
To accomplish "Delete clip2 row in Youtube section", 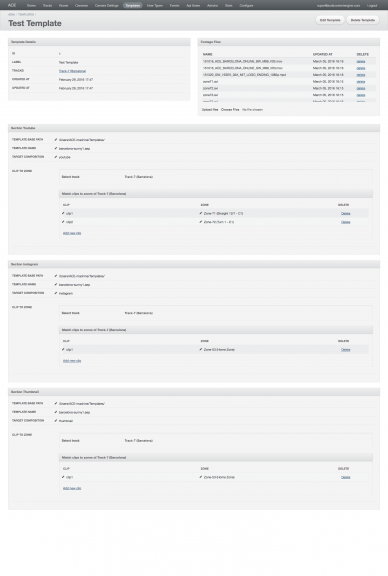I will point(345,222).
